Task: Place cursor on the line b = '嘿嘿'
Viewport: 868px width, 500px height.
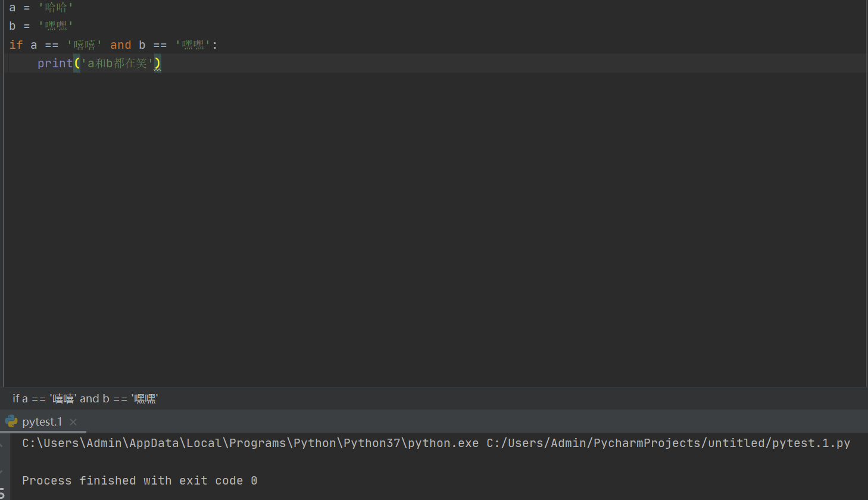Action: pos(41,26)
